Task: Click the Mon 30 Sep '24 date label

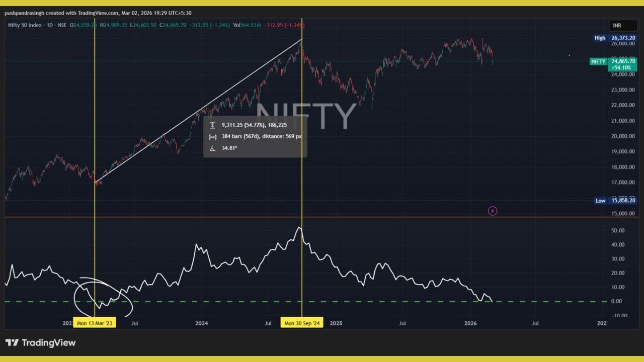Action: pos(302,323)
